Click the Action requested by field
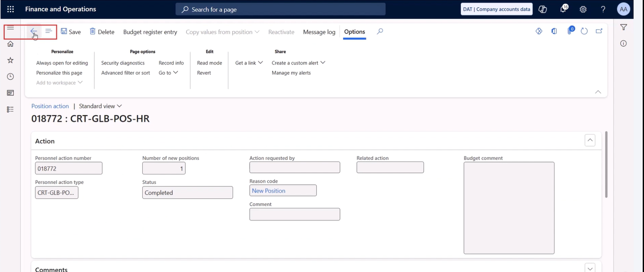This screenshot has height=272, width=644. pos(294,167)
